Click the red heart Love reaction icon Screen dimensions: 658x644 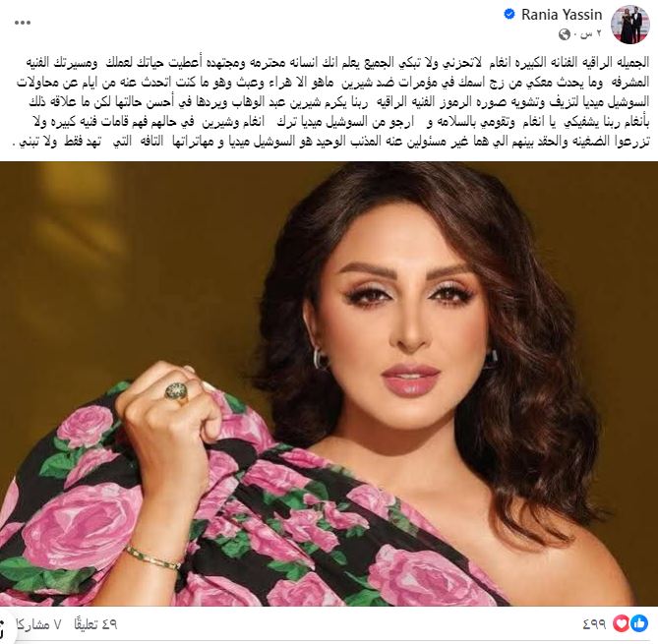(621, 624)
